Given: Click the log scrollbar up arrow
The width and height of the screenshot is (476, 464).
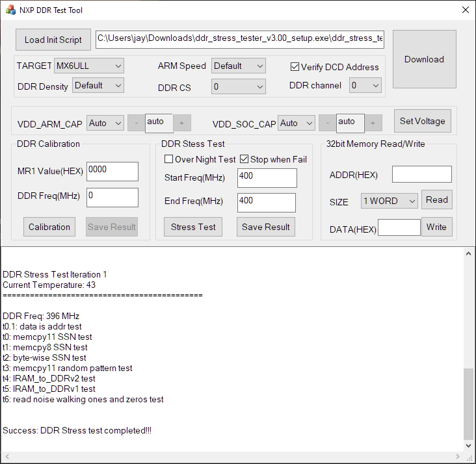Looking at the screenshot, I should pyautogui.click(x=468, y=253).
